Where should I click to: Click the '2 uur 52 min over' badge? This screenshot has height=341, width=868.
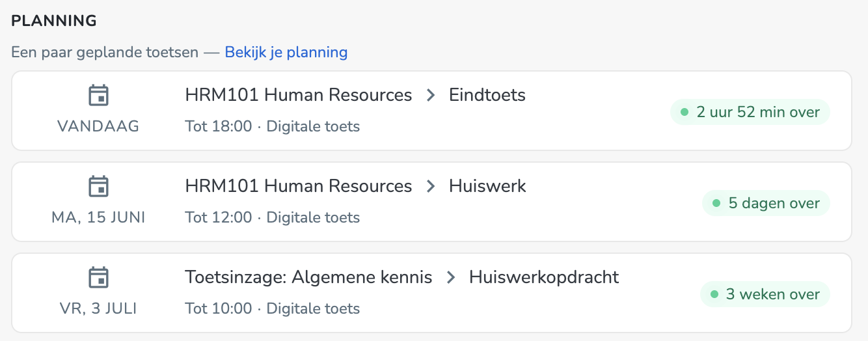pos(750,112)
